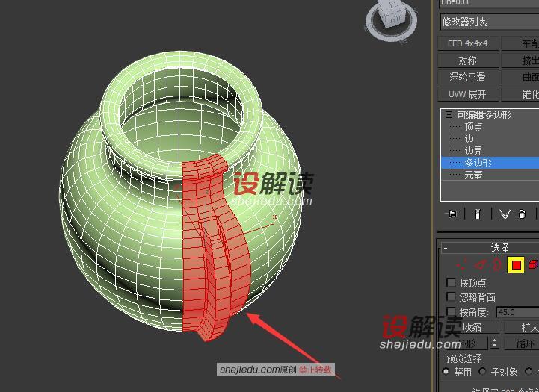539x392 pixels.
Task: Enable the 按角度 checkbox
Action: coord(451,311)
